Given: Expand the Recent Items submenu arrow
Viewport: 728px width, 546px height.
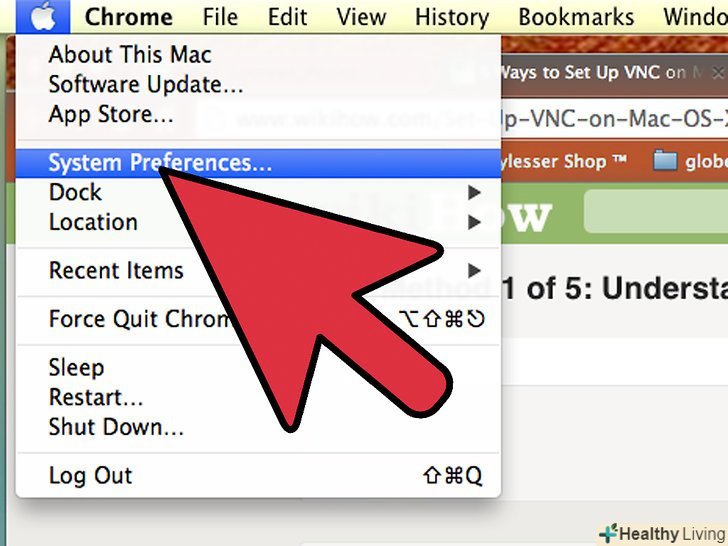Looking at the screenshot, I should pos(474,271).
